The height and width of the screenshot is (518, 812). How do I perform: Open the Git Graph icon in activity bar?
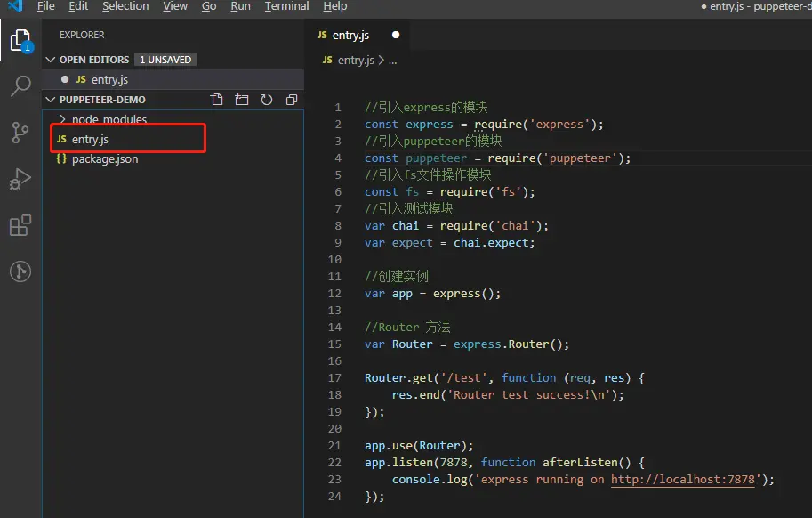20,271
